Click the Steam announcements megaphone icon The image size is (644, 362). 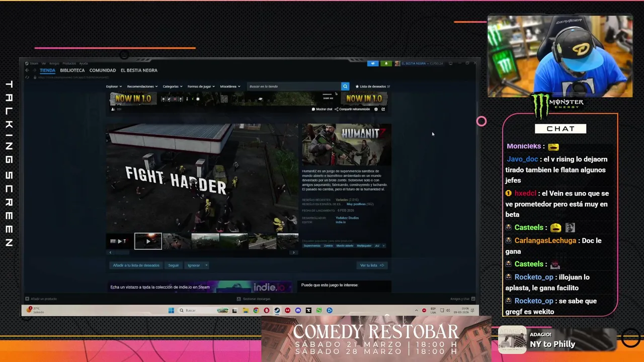coord(373,63)
